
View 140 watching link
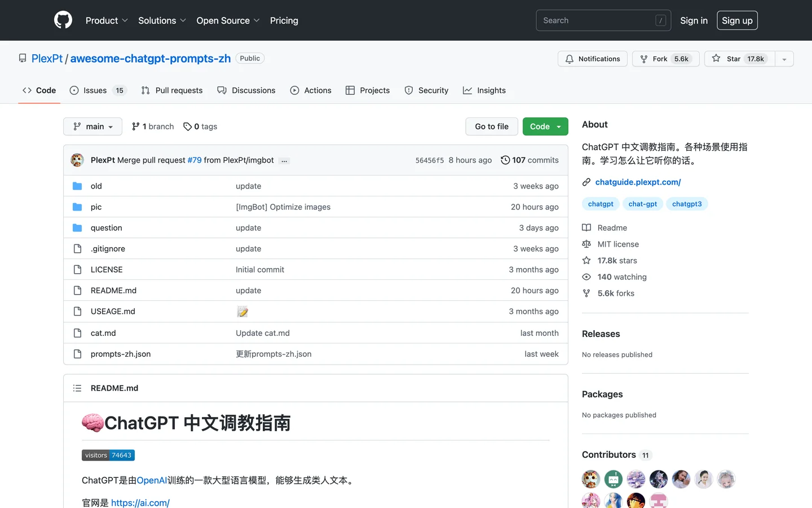[615, 277]
